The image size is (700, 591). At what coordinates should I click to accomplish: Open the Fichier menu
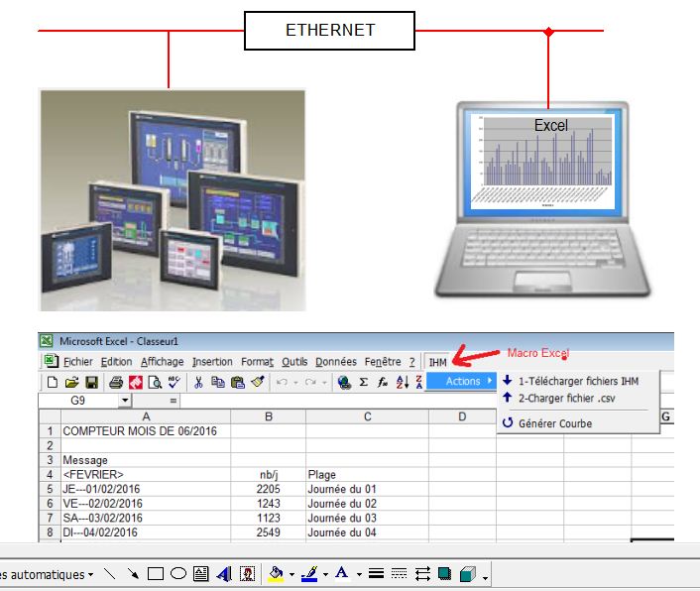(x=77, y=362)
